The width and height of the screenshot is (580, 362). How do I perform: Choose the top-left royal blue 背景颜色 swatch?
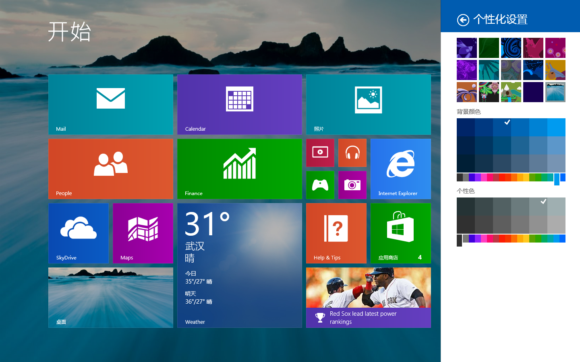tap(466, 127)
